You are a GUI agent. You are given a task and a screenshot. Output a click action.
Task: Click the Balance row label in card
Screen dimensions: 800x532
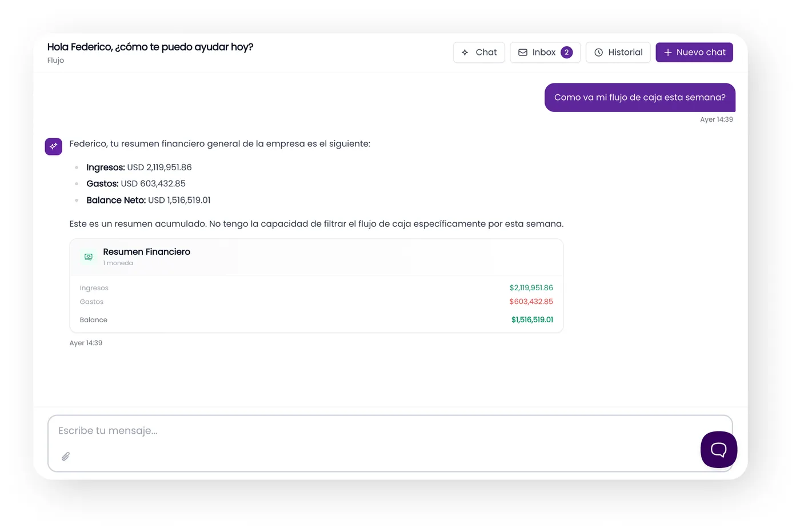pos(94,321)
